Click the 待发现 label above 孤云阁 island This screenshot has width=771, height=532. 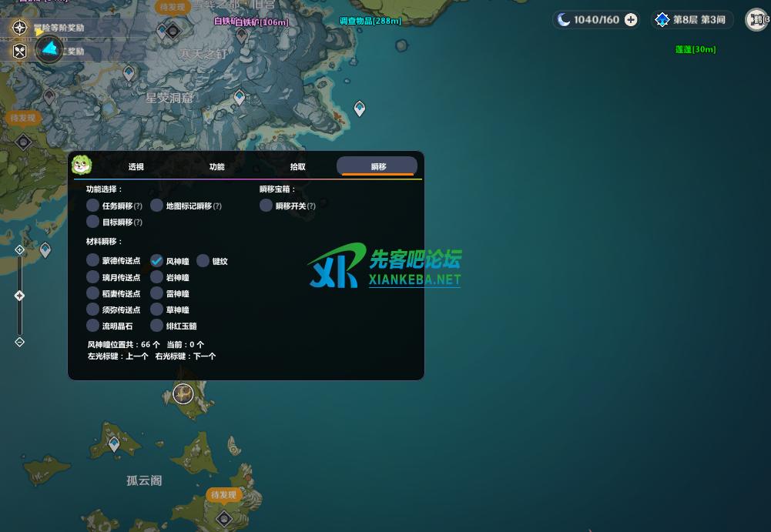tap(223, 494)
